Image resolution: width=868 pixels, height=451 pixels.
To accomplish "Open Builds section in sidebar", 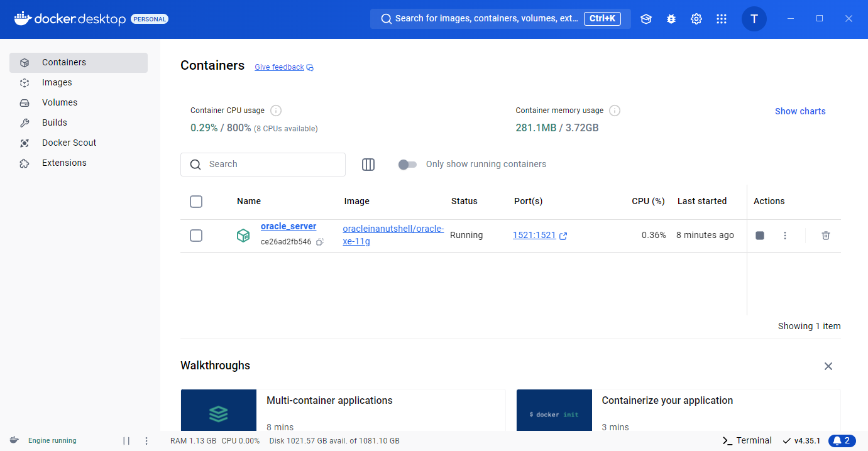I will (x=79, y=123).
